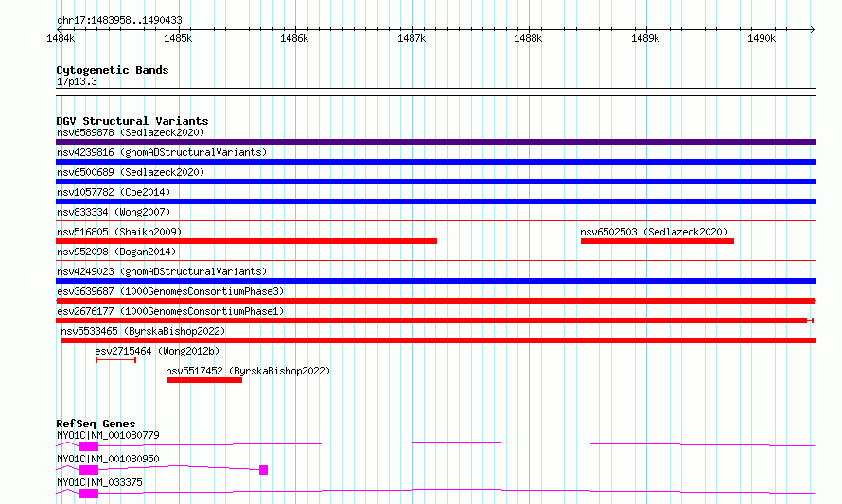Screen dimensions: 842x504
Task: Click the large first exon of NM_001080950
Action: (x=88, y=470)
